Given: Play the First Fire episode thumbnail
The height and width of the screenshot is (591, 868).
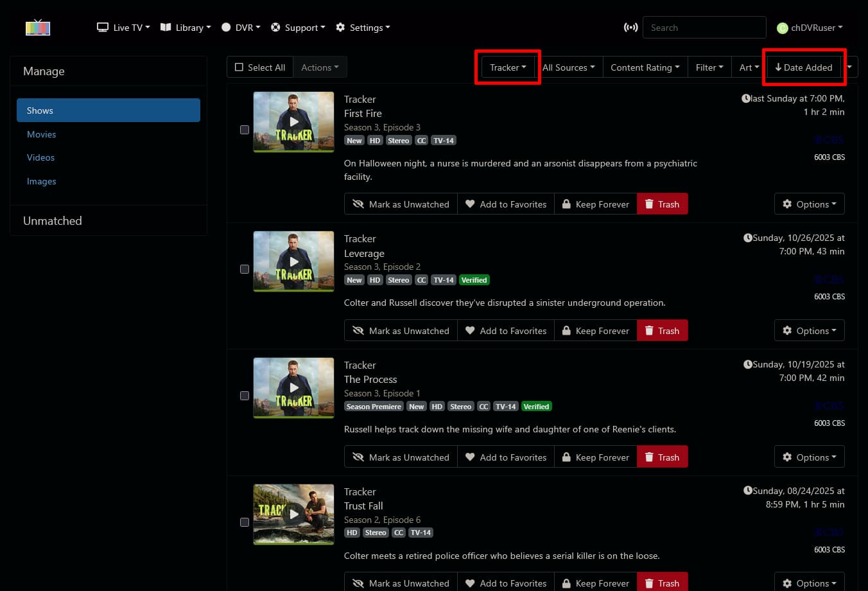Looking at the screenshot, I should tap(293, 121).
